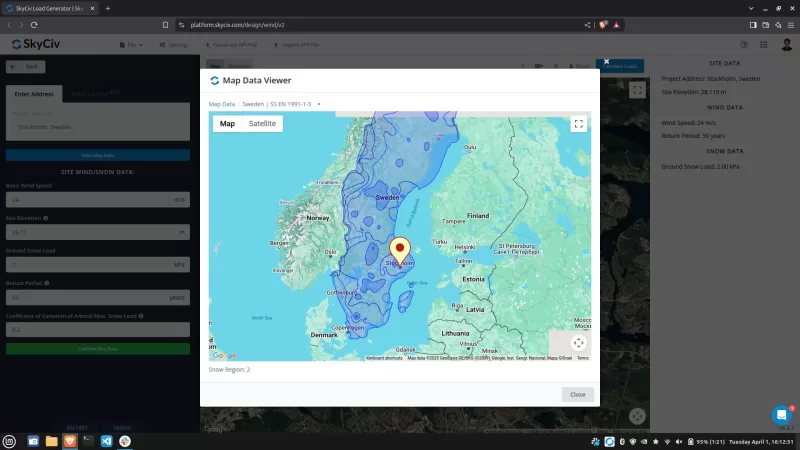This screenshot has width=800, height=450.
Task: Open the File menu dropdown
Action: click(130, 45)
